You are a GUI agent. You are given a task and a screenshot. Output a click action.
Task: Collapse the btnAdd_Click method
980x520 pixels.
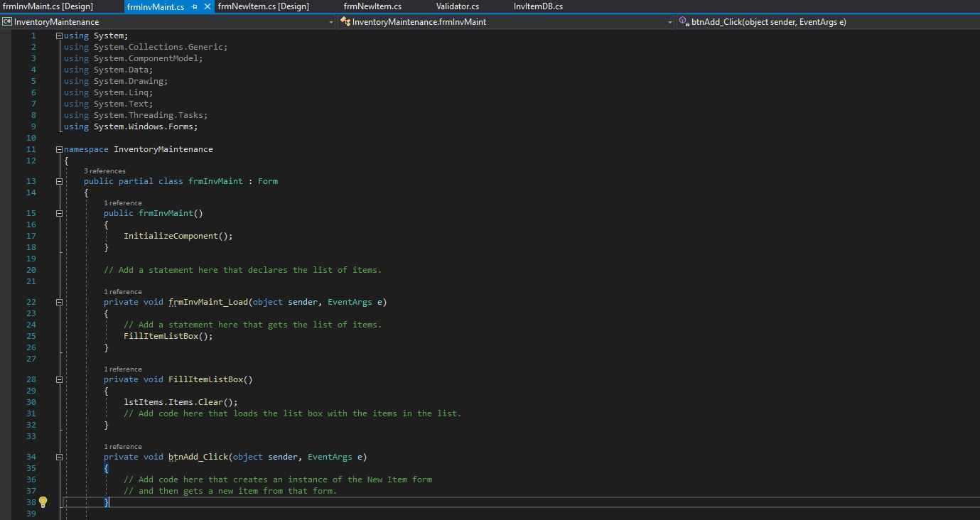click(59, 457)
